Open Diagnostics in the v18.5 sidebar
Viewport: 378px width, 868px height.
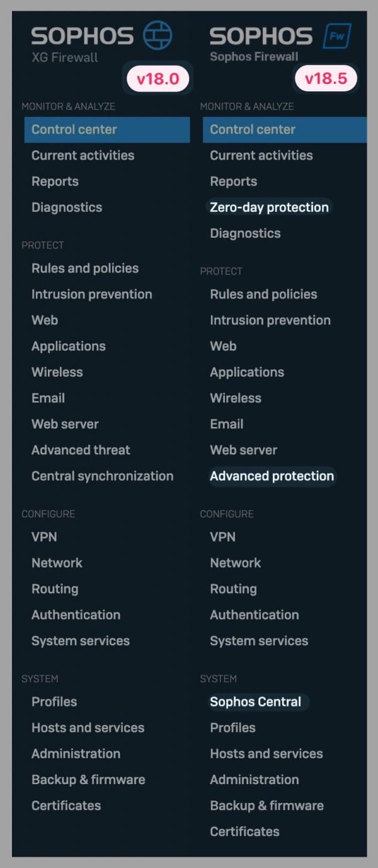tap(244, 233)
